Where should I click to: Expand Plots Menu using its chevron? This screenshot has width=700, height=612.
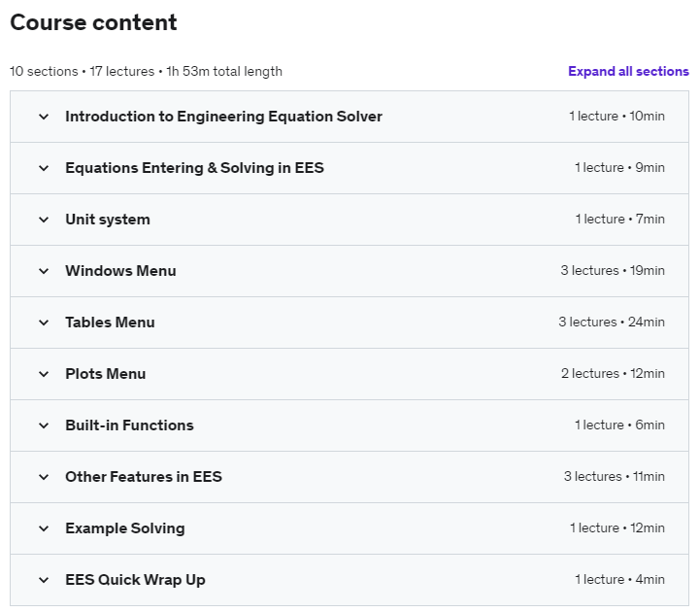[44, 374]
